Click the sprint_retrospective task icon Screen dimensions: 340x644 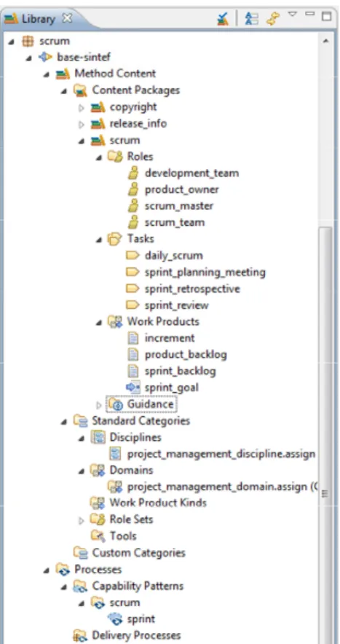tap(133, 288)
